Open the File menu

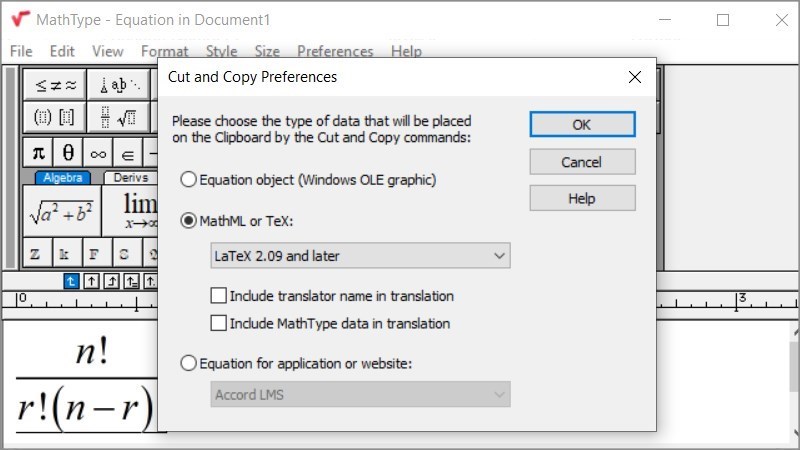[x=21, y=51]
